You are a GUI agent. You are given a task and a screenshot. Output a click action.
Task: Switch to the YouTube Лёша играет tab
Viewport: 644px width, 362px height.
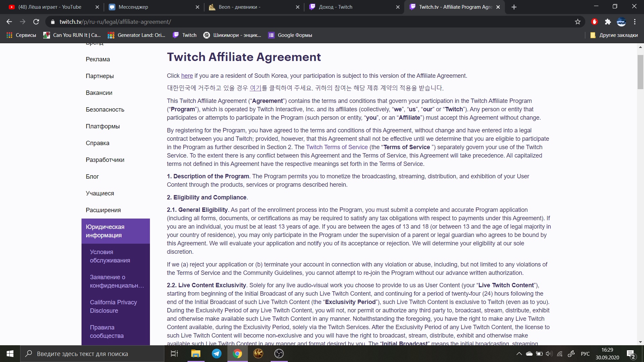(x=54, y=7)
